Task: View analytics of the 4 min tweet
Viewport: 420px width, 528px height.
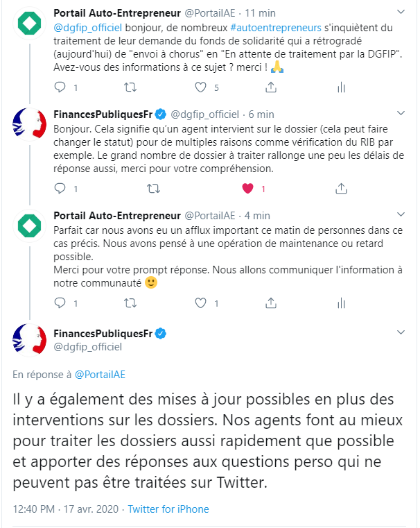Action: (341, 303)
